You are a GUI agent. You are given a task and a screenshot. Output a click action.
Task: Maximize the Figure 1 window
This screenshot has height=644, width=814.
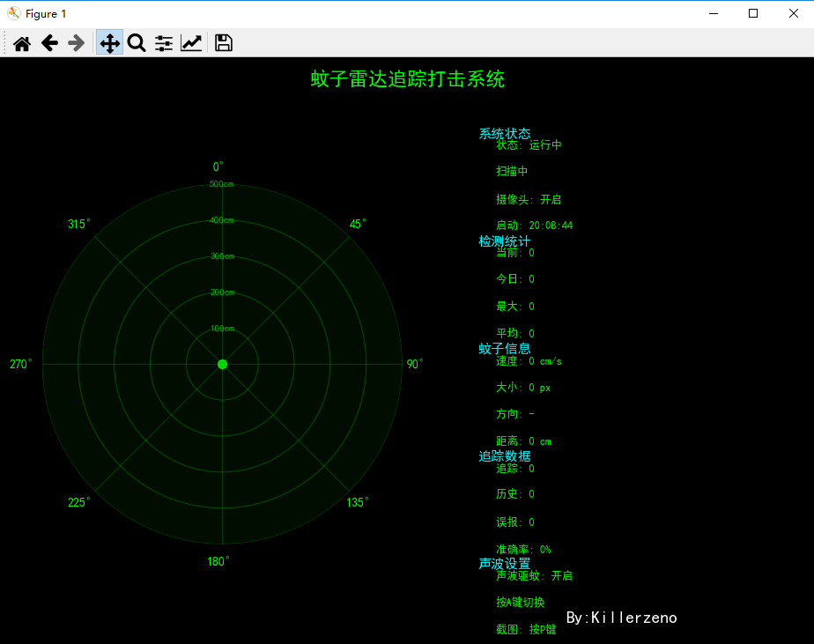(753, 13)
